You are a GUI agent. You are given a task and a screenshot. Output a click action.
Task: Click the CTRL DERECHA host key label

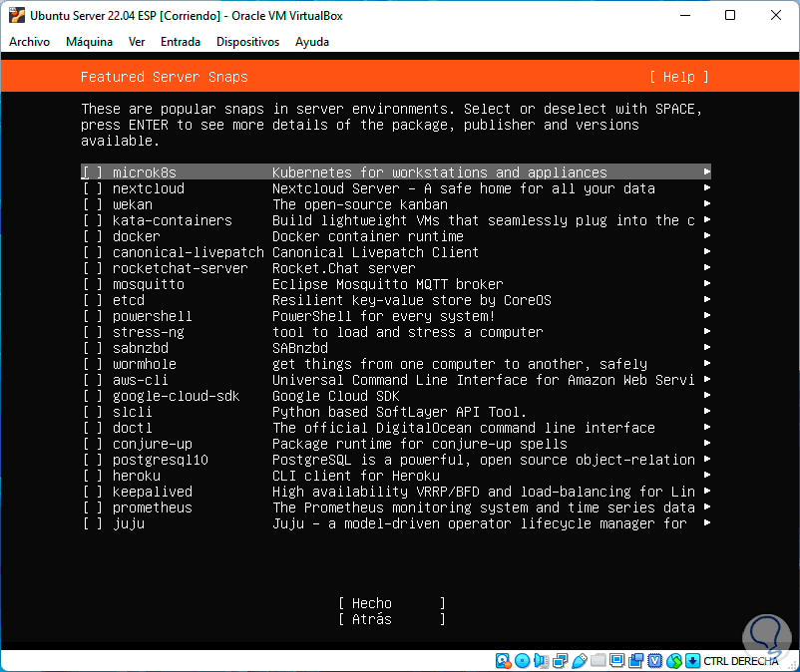[x=741, y=661]
